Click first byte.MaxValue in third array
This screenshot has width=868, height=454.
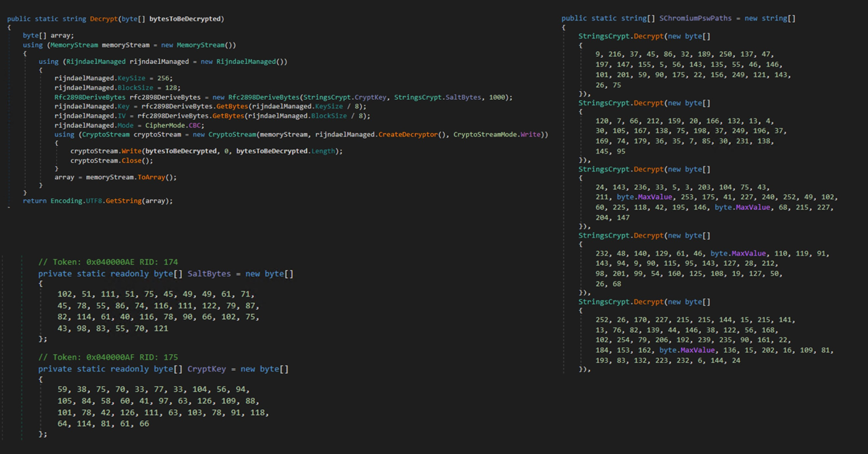point(644,197)
